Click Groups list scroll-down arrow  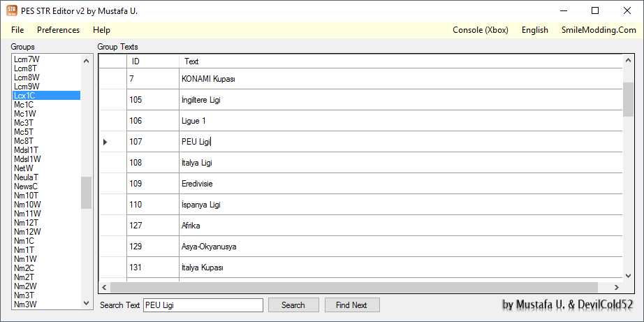[x=86, y=303]
